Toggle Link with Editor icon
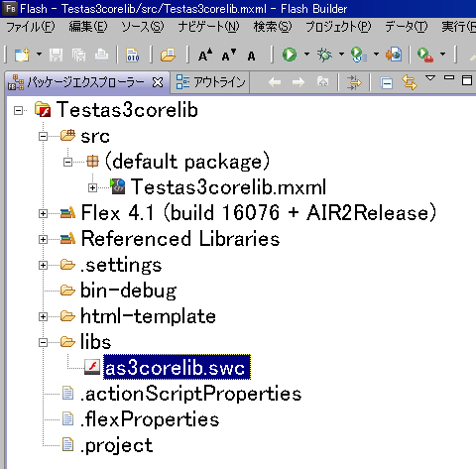476x469 pixels. (x=410, y=82)
